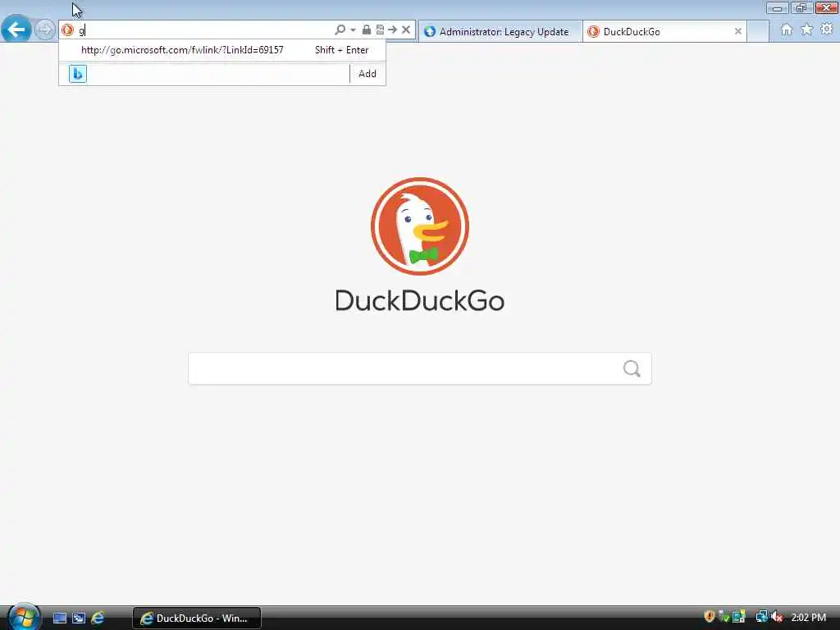Click the DuckDuckGo favicon in the address bar
The image size is (840, 630).
pos(67,30)
